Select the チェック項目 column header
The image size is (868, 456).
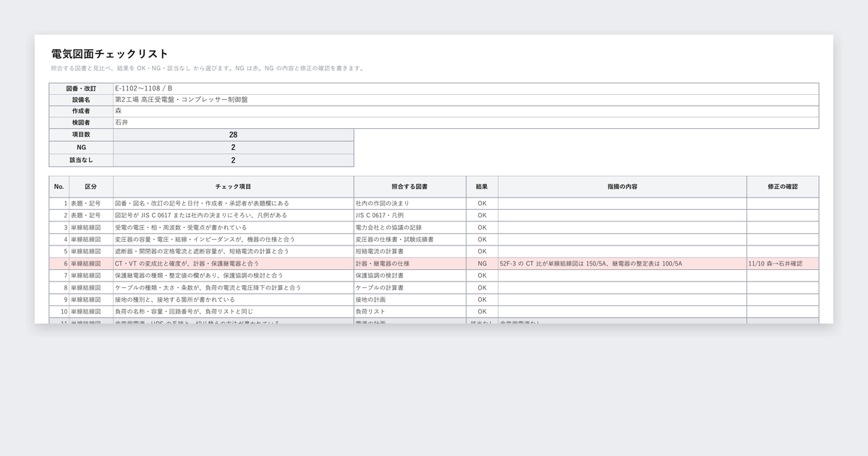tap(233, 187)
